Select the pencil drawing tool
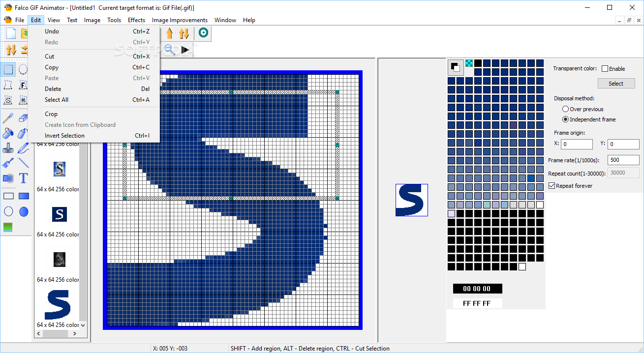644x353 pixels. coord(23,148)
